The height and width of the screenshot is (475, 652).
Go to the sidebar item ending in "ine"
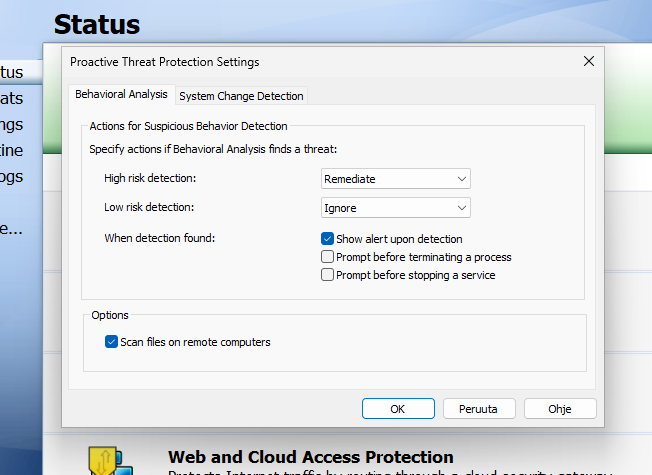pyautogui.click(x=14, y=150)
